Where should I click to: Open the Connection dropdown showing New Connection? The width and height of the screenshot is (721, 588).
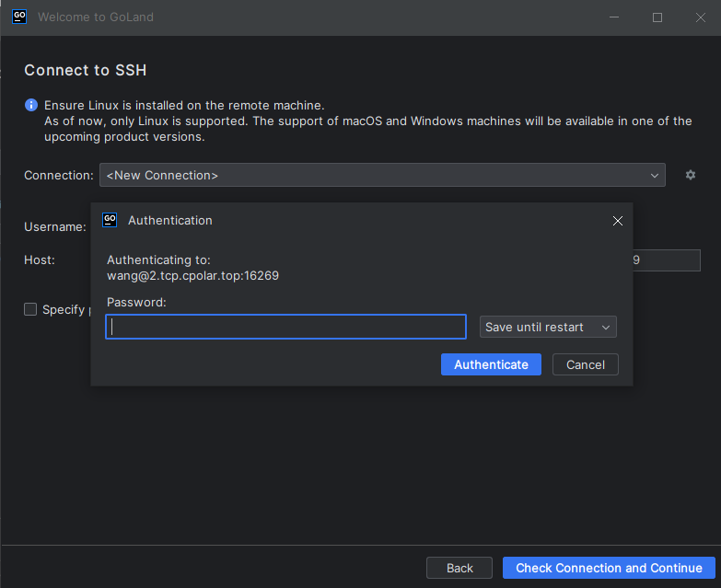[382, 175]
